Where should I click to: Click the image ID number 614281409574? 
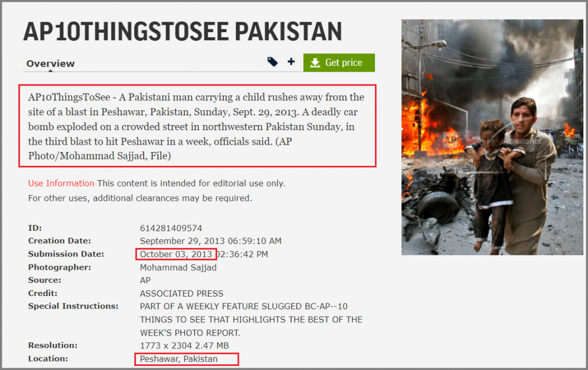tap(171, 228)
